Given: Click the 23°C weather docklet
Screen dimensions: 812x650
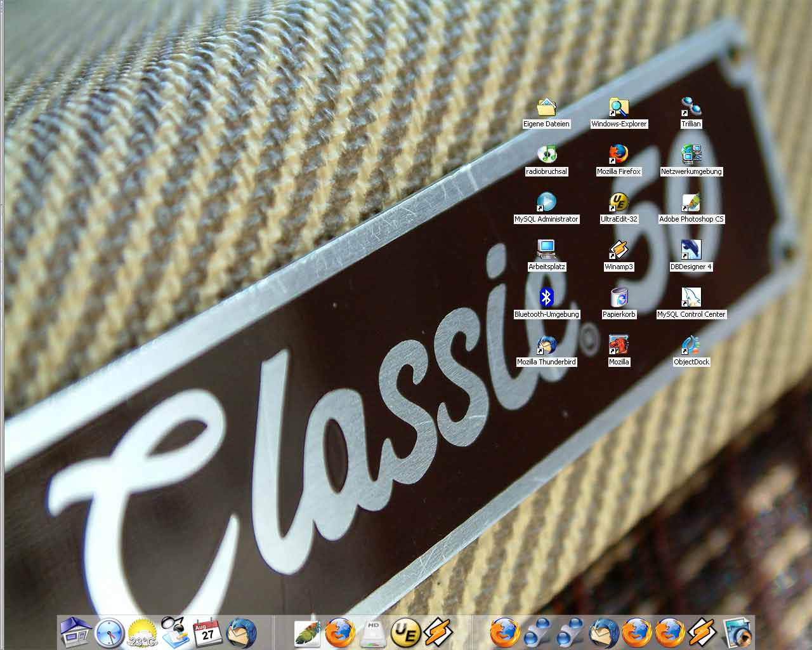Looking at the screenshot, I should [142, 633].
